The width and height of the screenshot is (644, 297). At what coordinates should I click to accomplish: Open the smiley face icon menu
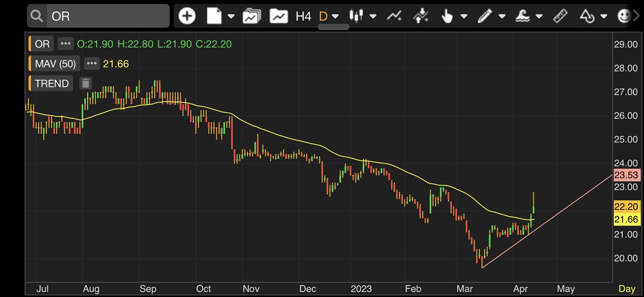[624, 16]
